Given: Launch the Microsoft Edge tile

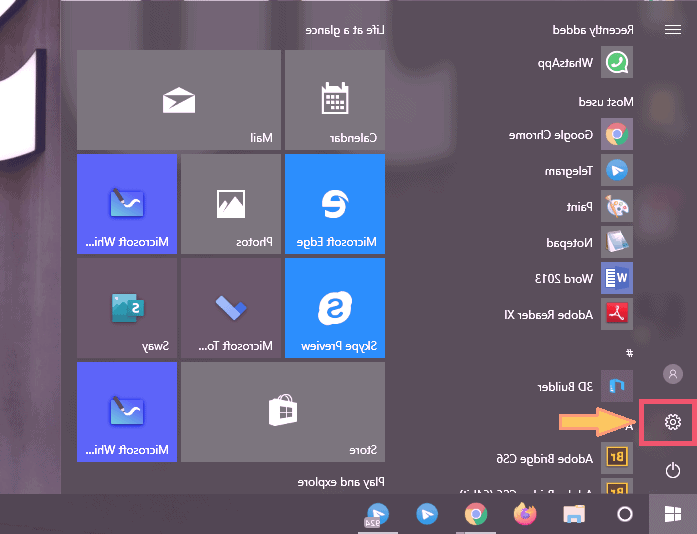Looking at the screenshot, I should click(x=335, y=204).
